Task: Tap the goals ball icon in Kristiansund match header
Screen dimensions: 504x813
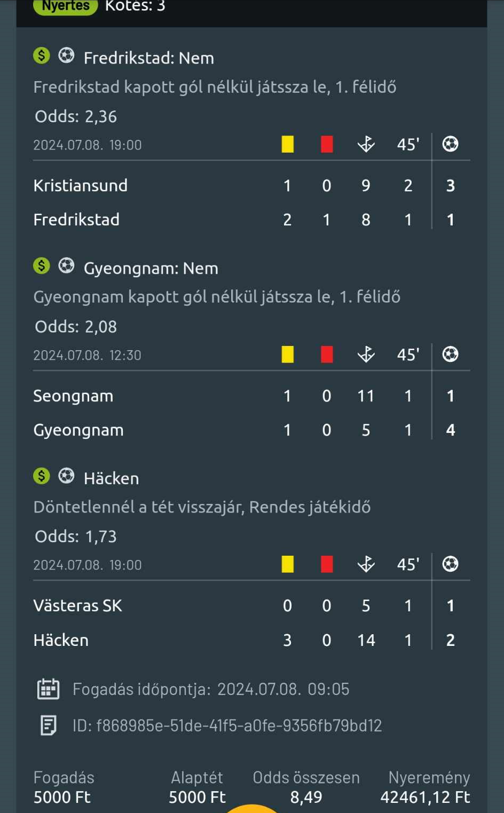Action: click(451, 144)
